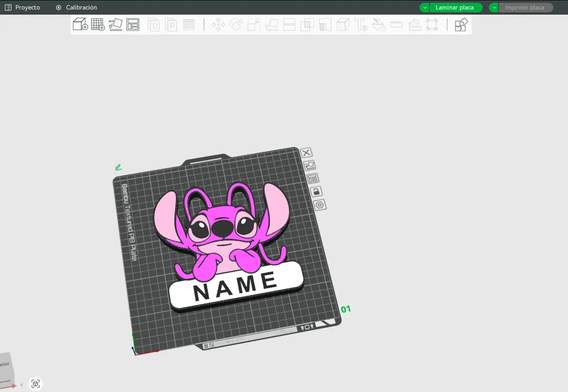Run Auto orient from top toolbar

click(x=115, y=24)
